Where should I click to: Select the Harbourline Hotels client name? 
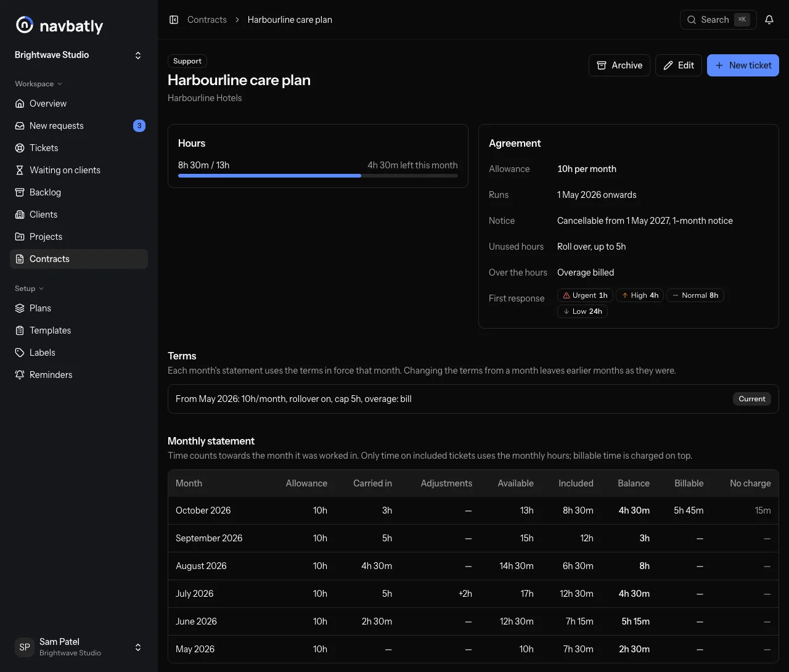point(205,98)
